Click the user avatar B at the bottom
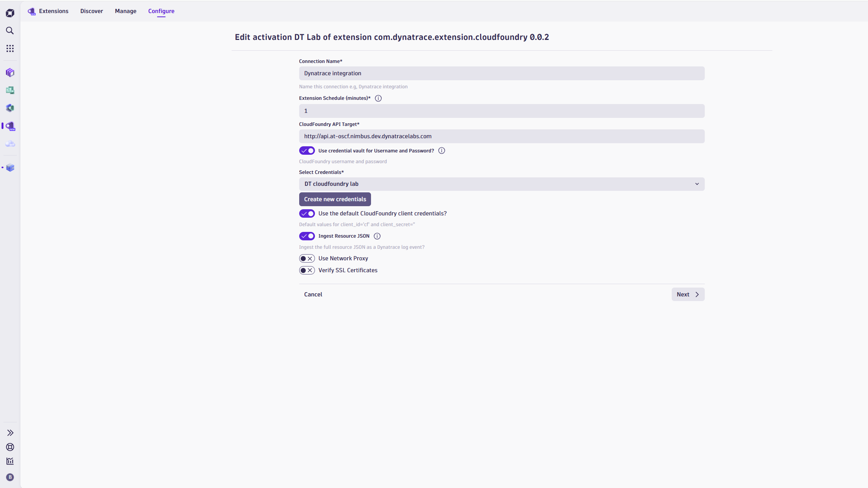 [10, 477]
